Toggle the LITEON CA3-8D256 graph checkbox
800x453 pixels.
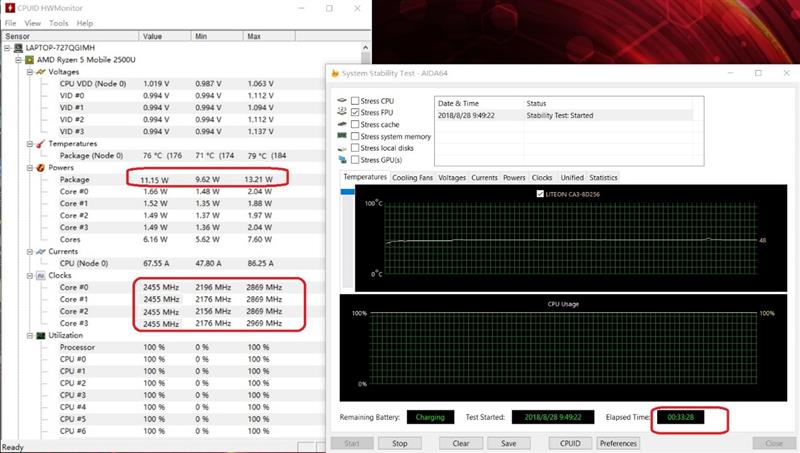click(x=540, y=194)
